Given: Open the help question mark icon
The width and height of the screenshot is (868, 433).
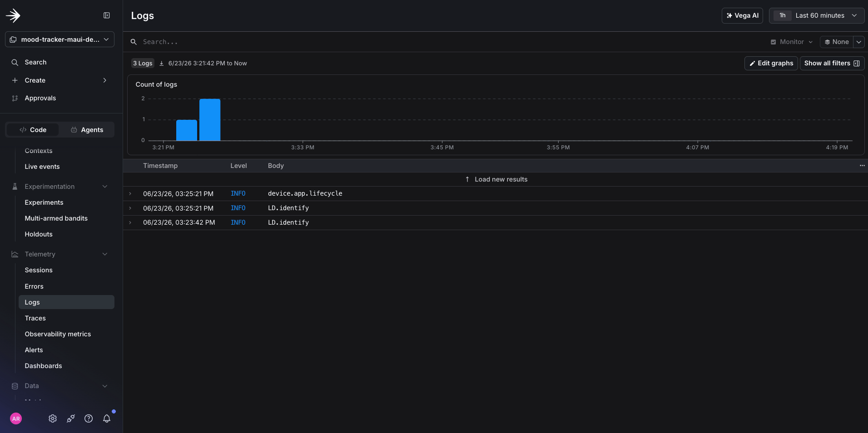Looking at the screenshot, I should point(89,418).
